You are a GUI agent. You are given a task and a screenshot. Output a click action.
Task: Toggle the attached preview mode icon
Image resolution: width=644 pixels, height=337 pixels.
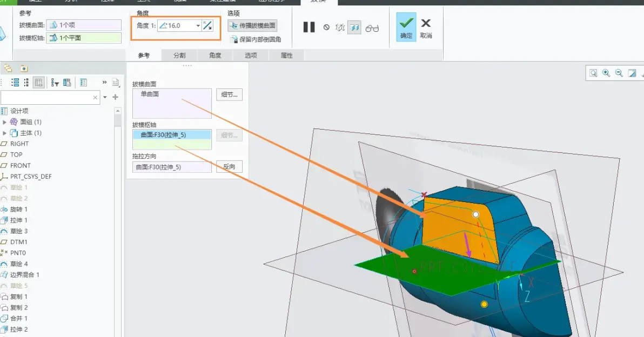354,28
